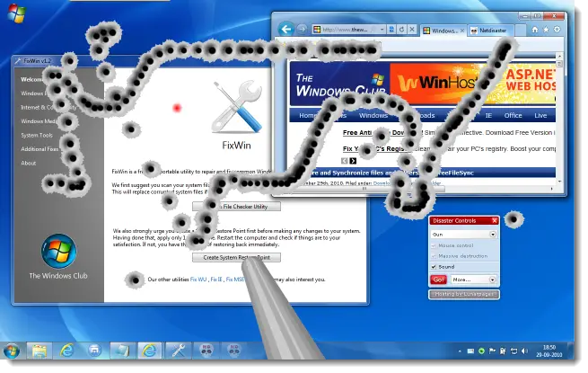This screenshot has width=588, height=373.
Task: Click IE's forward navigation arrow
Action: [x=302, y=30]
